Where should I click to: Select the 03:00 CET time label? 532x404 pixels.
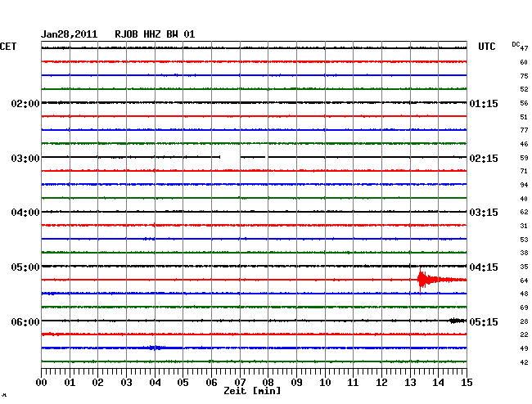(x=25, y=159)
